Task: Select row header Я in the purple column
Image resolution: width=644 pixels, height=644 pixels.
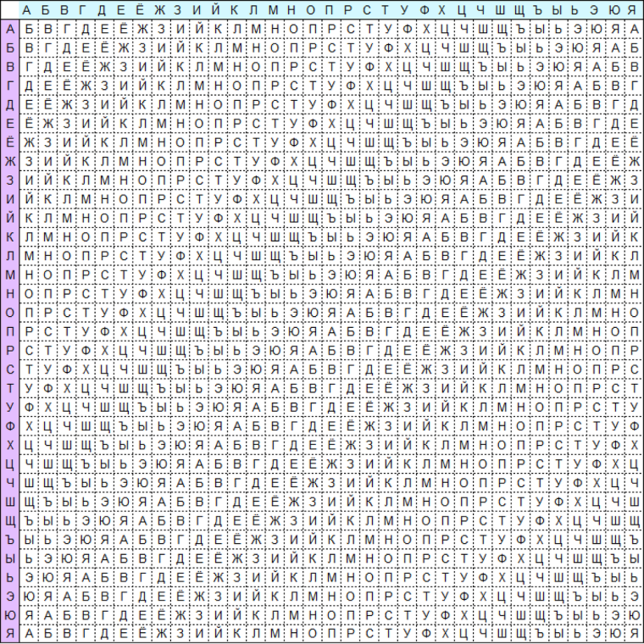Action: (x=9, y=633)
